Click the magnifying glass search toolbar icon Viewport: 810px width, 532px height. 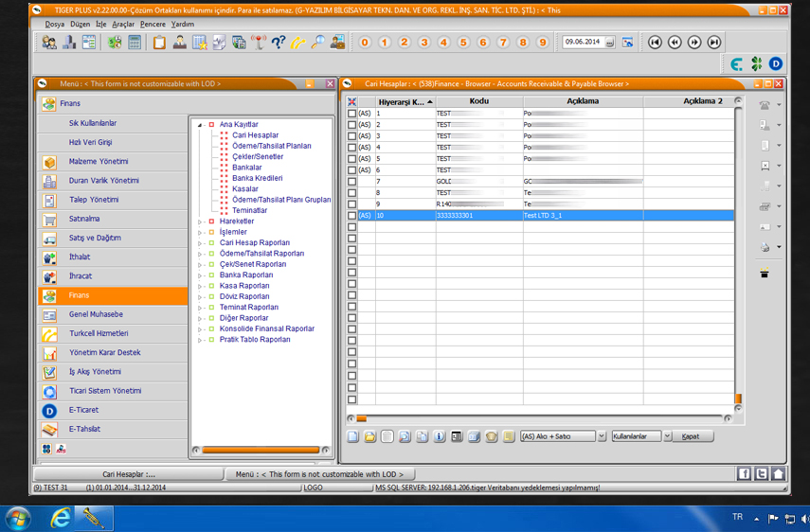point(318,43)
